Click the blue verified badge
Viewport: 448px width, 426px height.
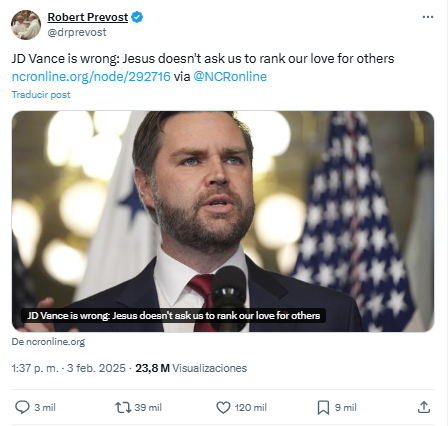click(137, 17)
